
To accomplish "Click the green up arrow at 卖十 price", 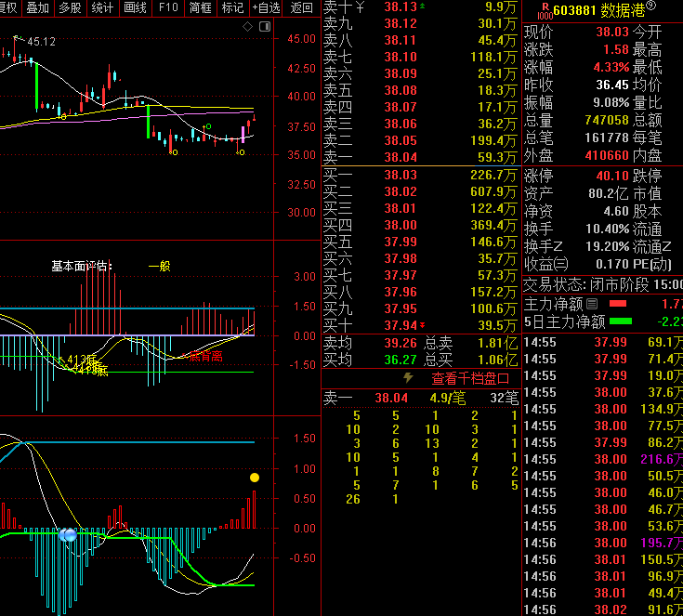I will pyautogui.click(x=424, y=7).
